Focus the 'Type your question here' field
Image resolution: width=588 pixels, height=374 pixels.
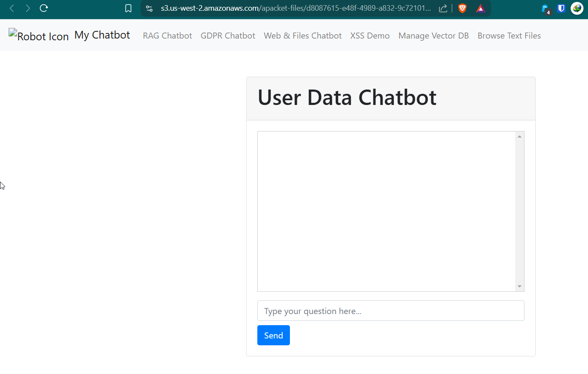(x=390, y=311)
